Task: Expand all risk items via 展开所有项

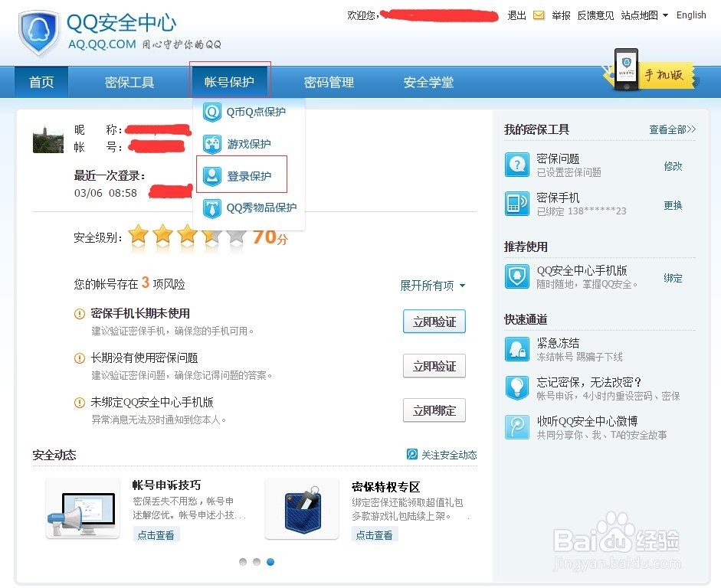Action: pyautogui.click(x=428, y=286)
